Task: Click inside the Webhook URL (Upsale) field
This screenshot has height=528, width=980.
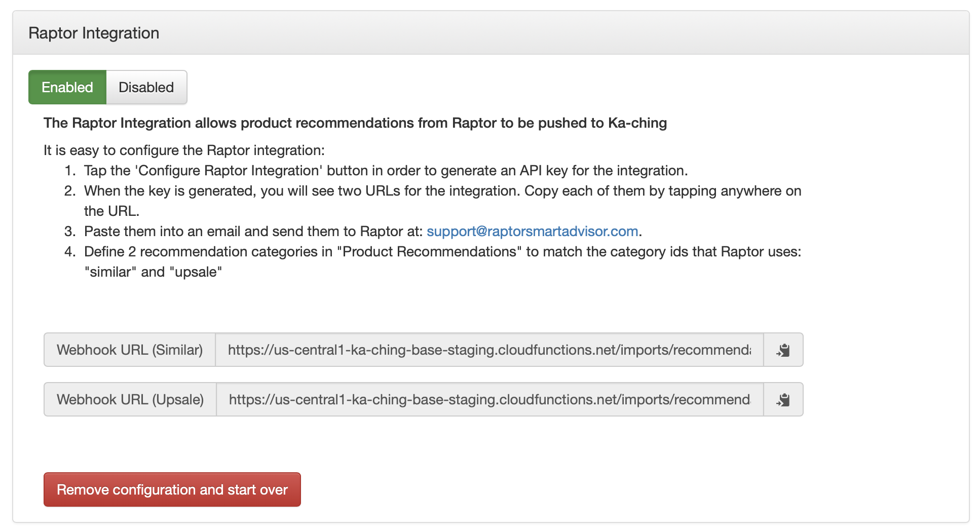Action: tap(489, 400)
